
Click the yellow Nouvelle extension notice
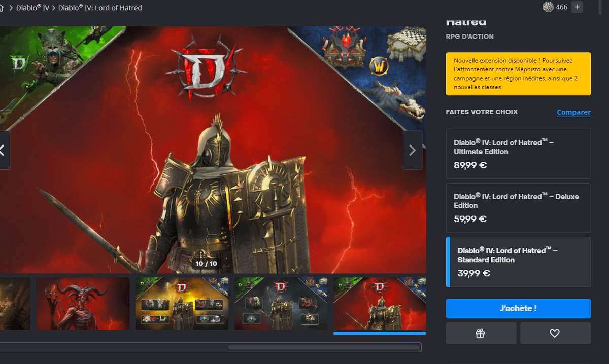tap(518, 74)
